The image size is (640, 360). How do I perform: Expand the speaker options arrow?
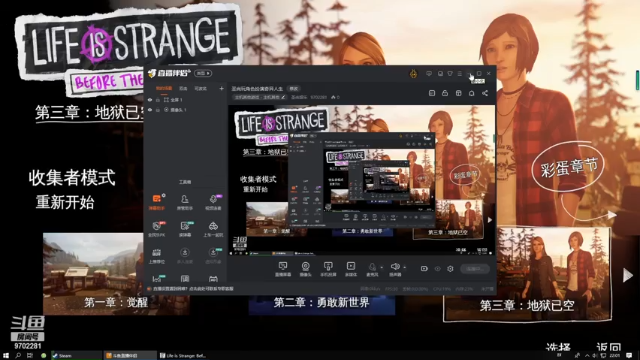[x=404, y=267]
